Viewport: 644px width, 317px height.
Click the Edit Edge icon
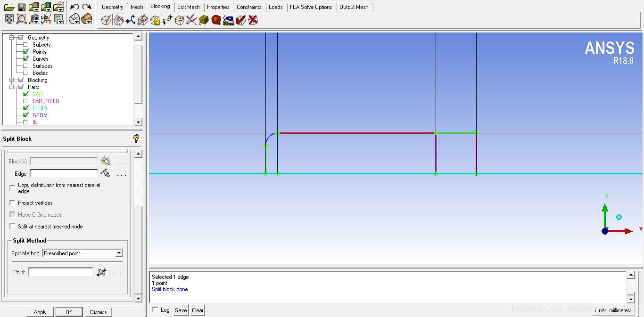click(191, 20)
